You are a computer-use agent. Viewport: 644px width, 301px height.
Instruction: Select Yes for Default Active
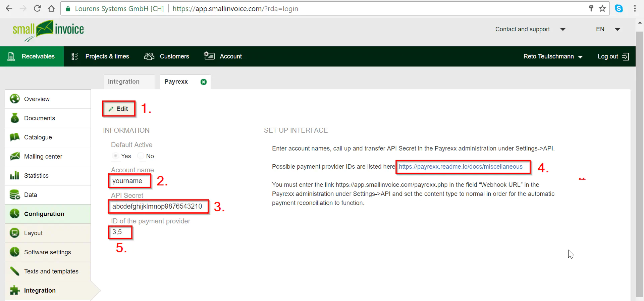(x=115, y=156)
